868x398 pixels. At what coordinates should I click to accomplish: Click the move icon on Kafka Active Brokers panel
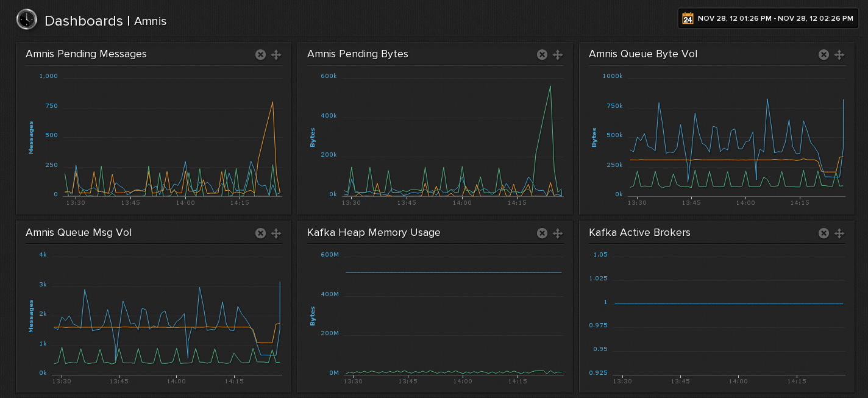click(x=839, y=233)
